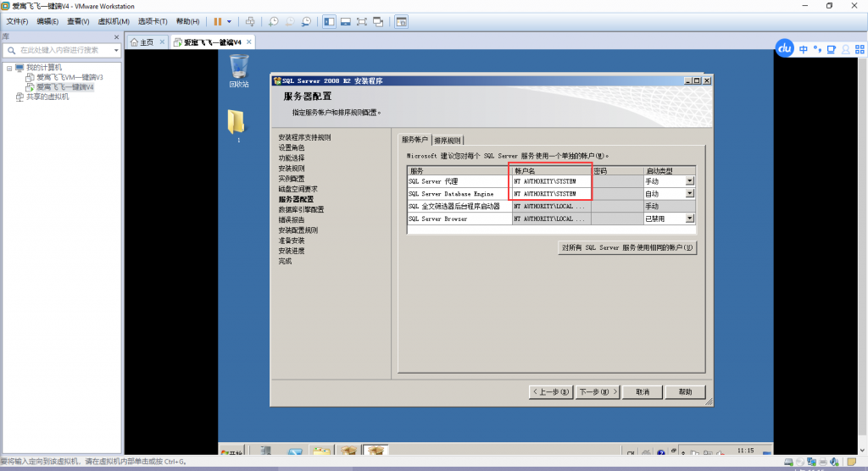
Task: Open the IME toolbox grid icon
Action: pos(860,49)
